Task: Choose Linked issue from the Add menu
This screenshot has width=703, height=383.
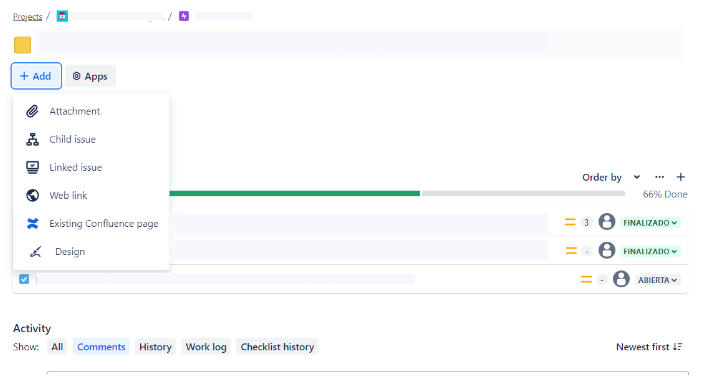Action: coord(91,167)
